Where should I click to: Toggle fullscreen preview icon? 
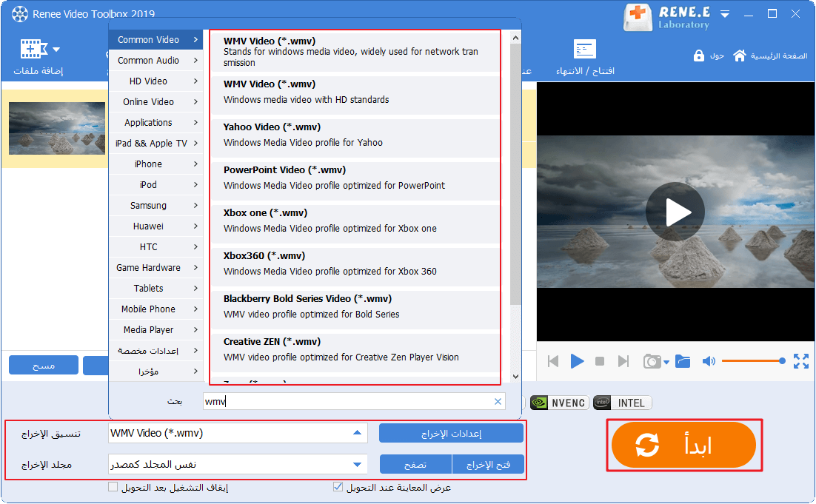tap(801, 361)
